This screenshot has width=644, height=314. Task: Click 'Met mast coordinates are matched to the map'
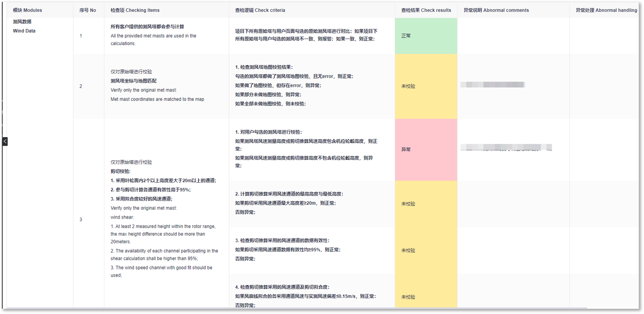coord(157,99)
